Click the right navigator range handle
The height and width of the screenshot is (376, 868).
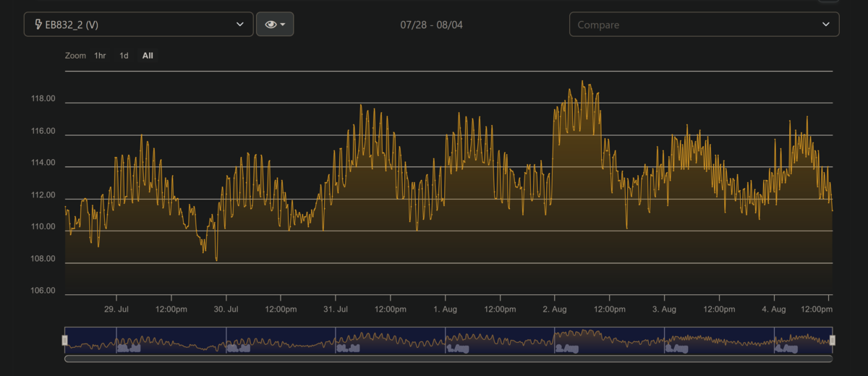click(832, 340)
